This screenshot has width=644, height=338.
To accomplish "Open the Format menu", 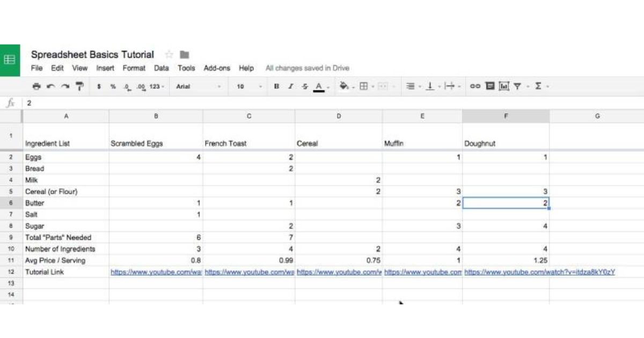I will 134,68.
